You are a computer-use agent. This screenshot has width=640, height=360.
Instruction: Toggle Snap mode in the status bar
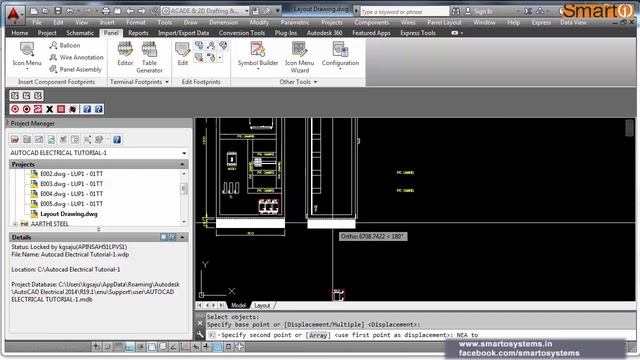click(x=107, y=347)
